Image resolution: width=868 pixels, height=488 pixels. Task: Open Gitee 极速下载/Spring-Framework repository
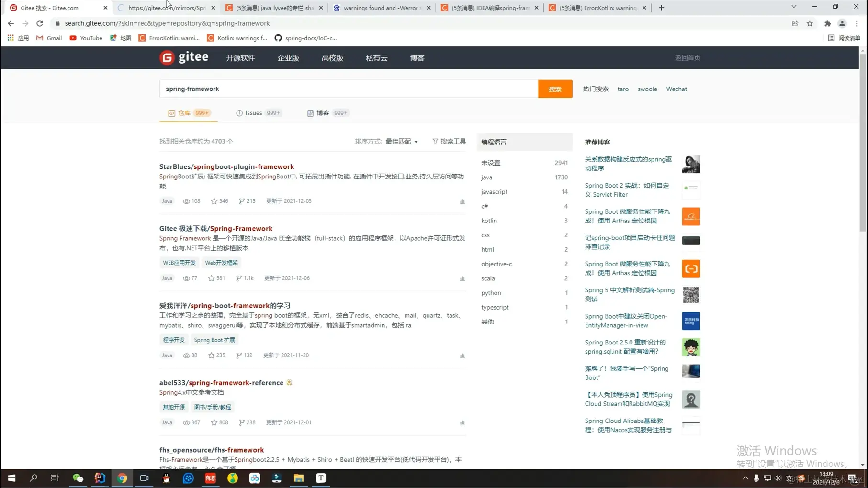216,228
